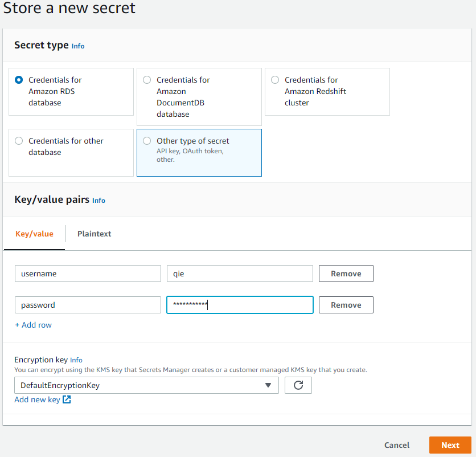Click the dropdown arrow in DefaultEncryptionKey
476x457 pixels.
[x=268, y=385]
